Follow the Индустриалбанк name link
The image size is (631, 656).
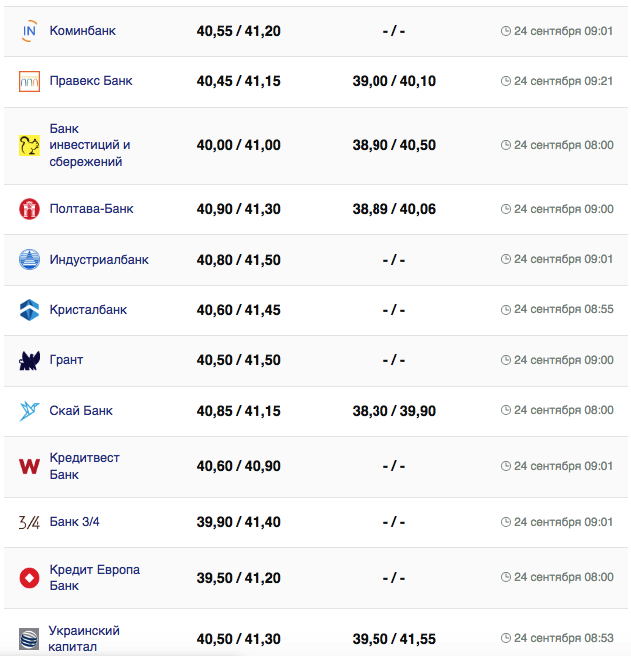pyautogui.click(x=99, y=260)
